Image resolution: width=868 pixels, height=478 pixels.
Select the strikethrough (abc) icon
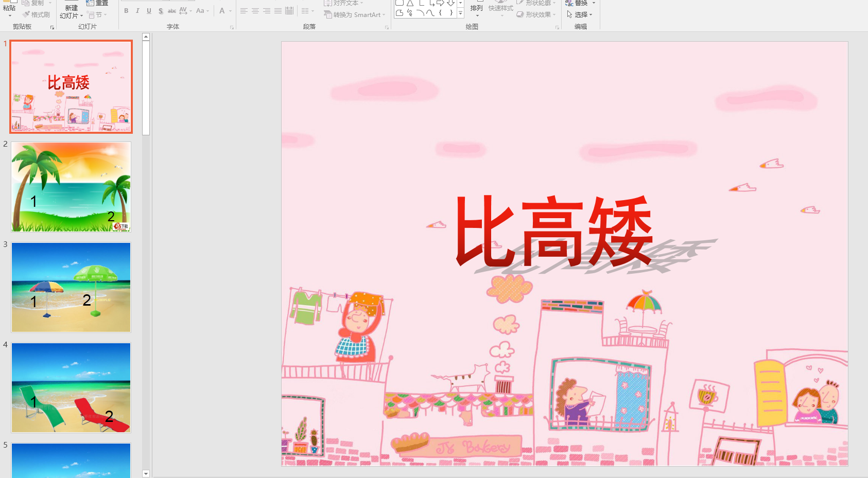[x=171, y=10]
